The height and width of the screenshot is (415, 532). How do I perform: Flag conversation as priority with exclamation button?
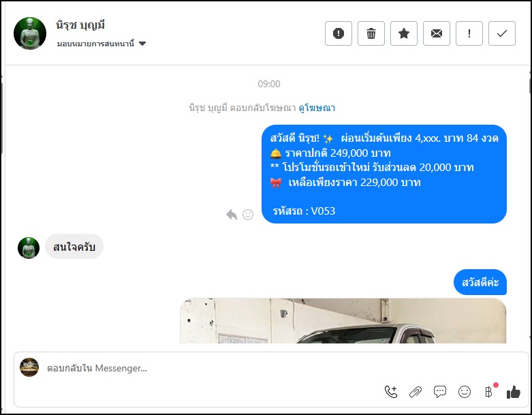coord(469,33)
